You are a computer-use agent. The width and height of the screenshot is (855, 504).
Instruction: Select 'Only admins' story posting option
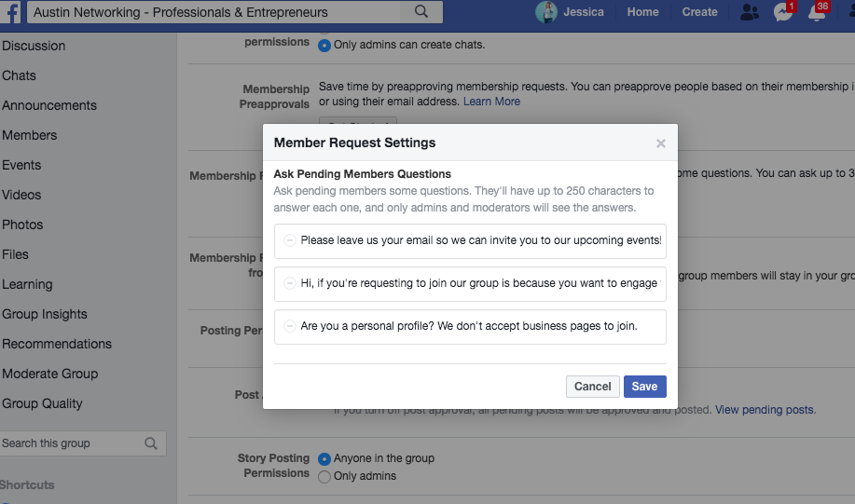[x=324, y=476]
